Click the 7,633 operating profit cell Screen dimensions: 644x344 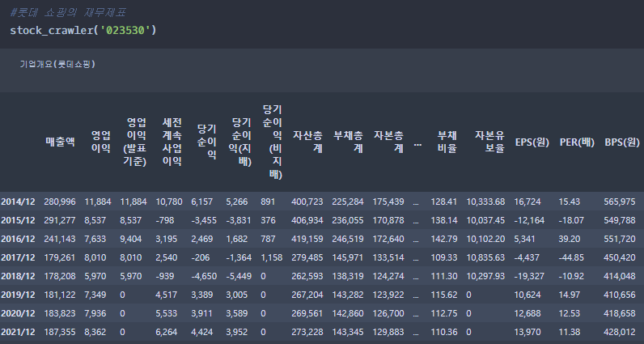(95, 239)
